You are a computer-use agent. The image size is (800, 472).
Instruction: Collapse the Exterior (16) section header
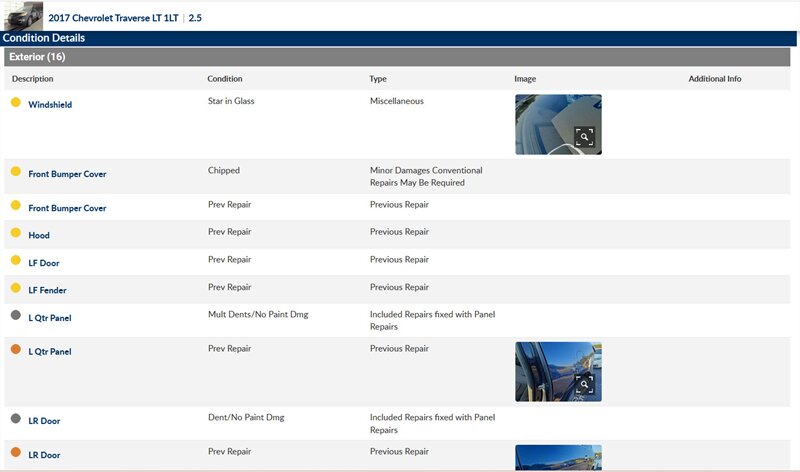(37, 57)
